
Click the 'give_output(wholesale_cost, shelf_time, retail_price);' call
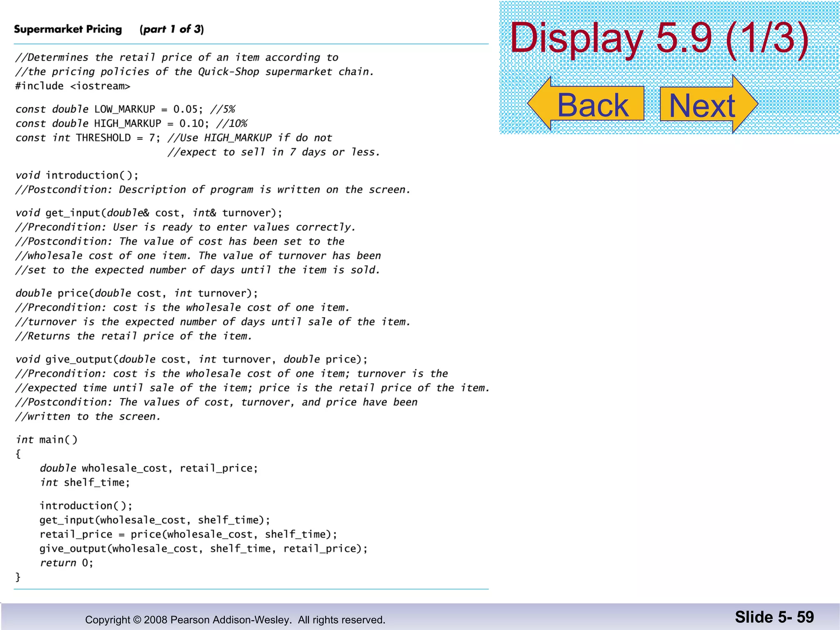(204, 549)
